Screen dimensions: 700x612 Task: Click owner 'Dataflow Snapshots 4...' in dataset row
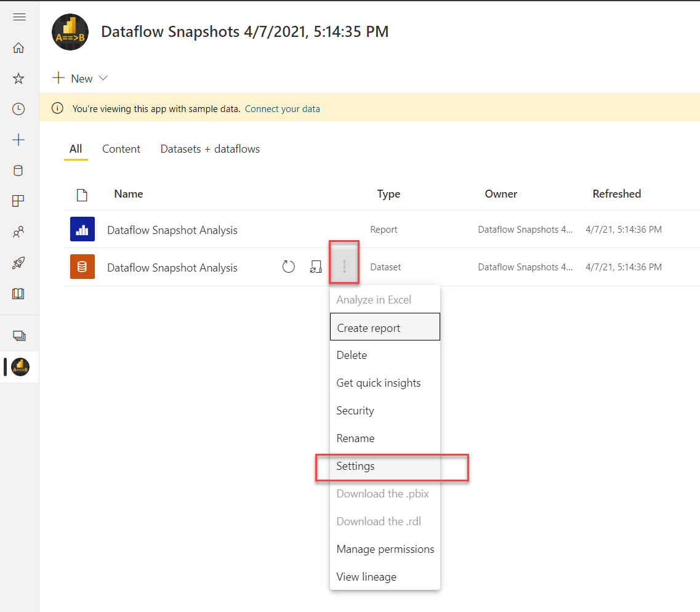(x=525, y=267)
